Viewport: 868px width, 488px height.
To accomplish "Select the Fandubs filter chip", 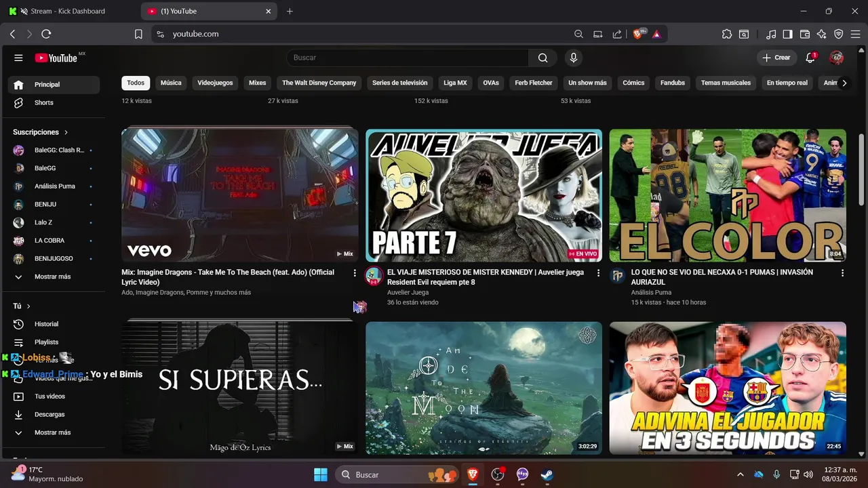I will 673,83.
